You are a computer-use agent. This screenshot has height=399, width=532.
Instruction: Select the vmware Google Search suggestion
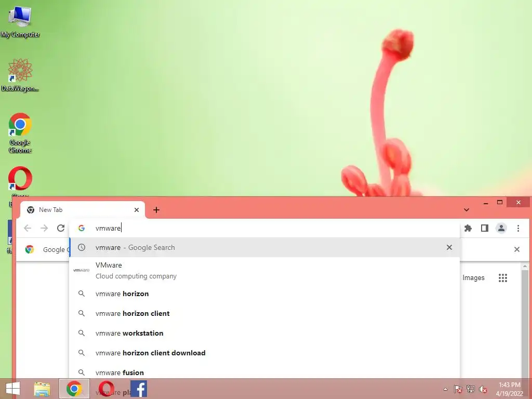(x=264, y=247)
